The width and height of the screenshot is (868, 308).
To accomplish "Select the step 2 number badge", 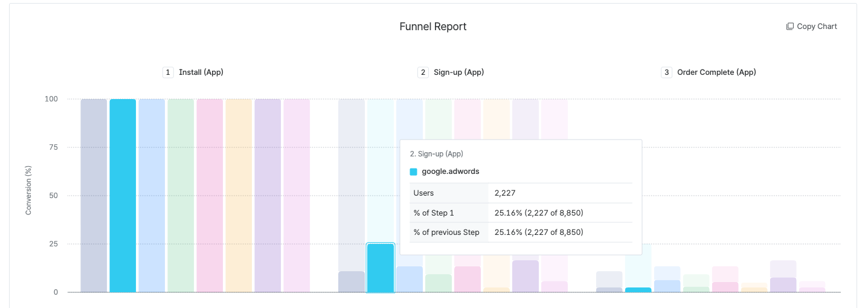I will 423,72.
